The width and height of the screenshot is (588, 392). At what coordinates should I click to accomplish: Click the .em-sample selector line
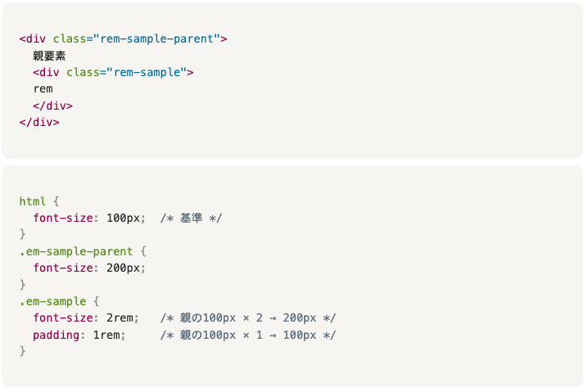[x=52, y=301]
